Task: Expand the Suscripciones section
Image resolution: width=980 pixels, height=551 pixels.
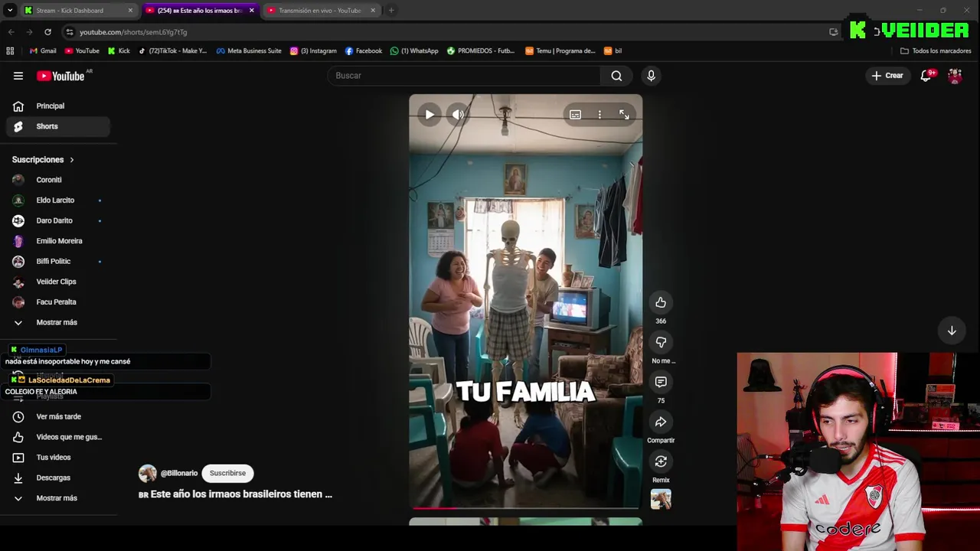Action: tap(43, 160)
